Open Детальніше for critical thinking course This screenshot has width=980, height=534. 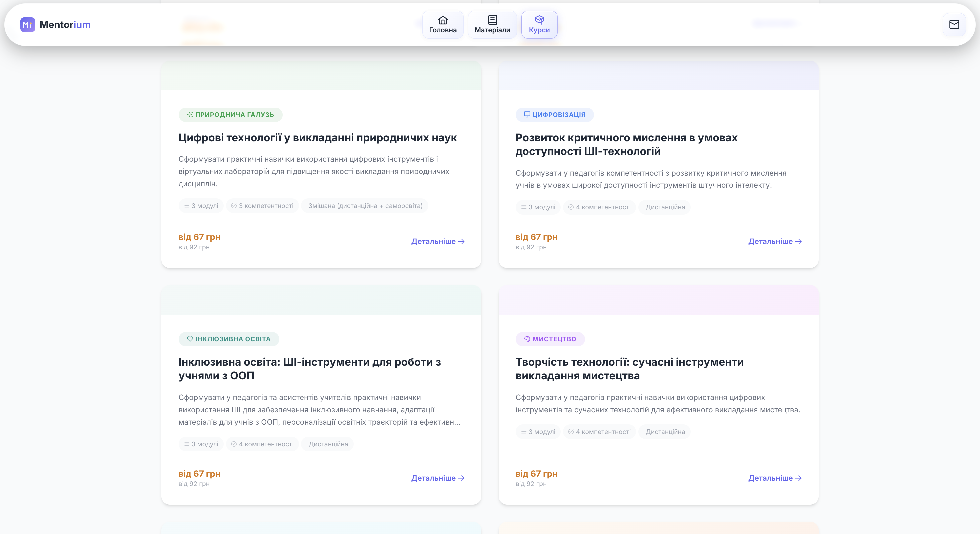click(x=775, y=241)
